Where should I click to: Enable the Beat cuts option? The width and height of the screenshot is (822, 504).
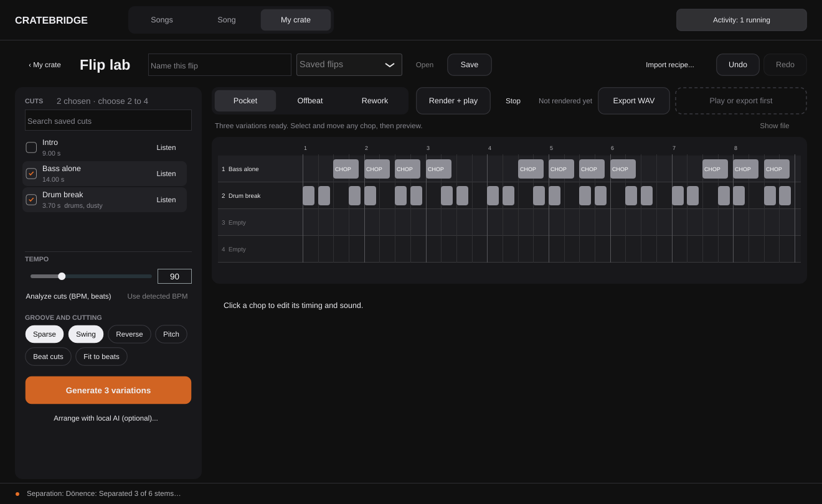coord(48,357)
